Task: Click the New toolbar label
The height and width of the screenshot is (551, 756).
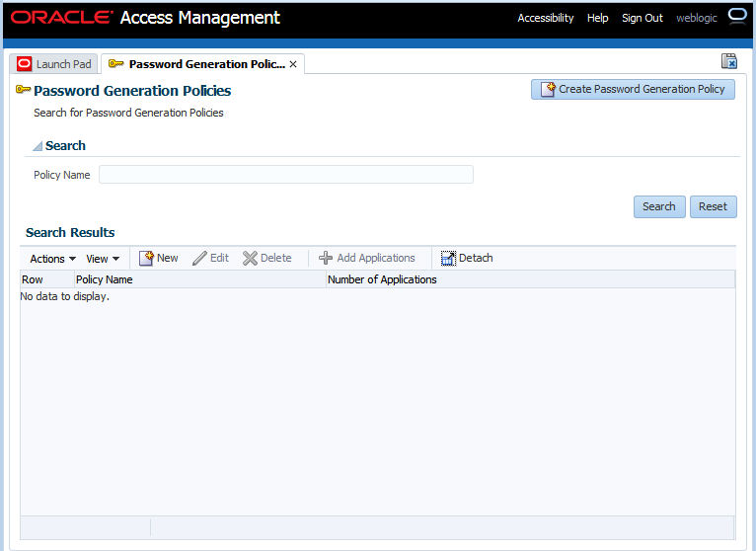Action: tap(168, 258)
